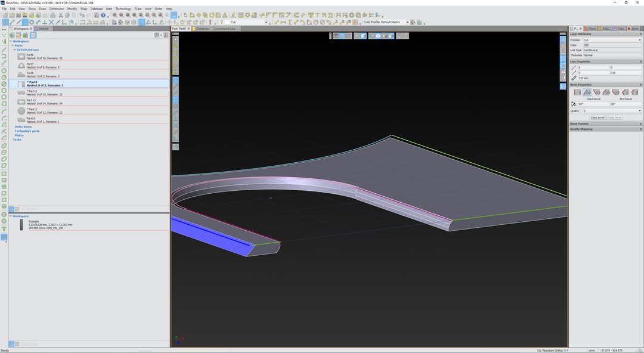Screen dimensions: 644x353
Task: Collapse the S235JR/10 mm tree node
Action: coord(15,49)
